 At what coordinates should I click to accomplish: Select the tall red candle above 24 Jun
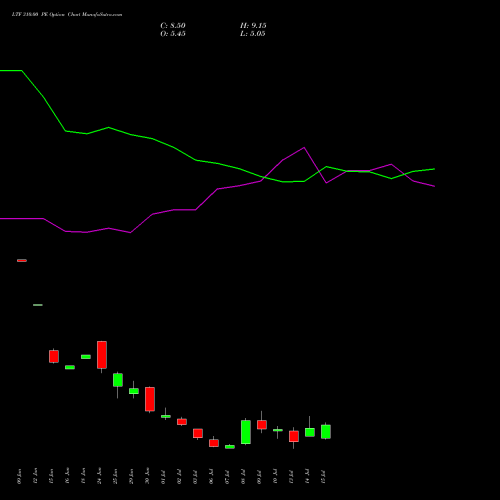[102, 355]
